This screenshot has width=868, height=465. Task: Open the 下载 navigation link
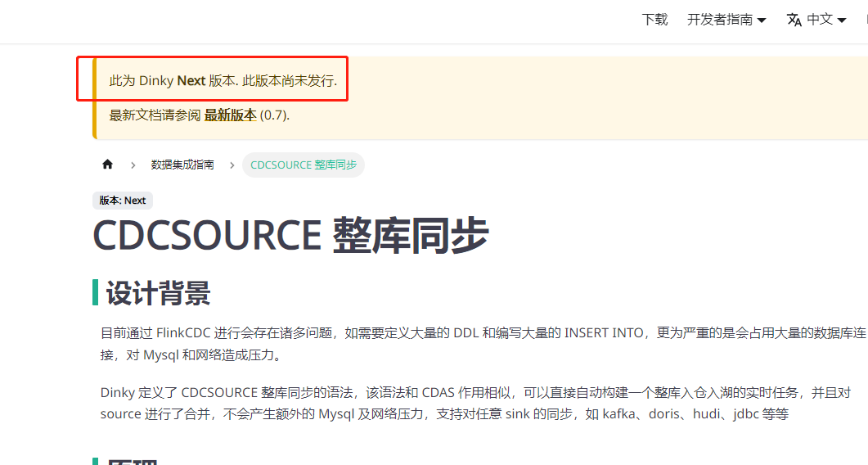coord(654,20)
